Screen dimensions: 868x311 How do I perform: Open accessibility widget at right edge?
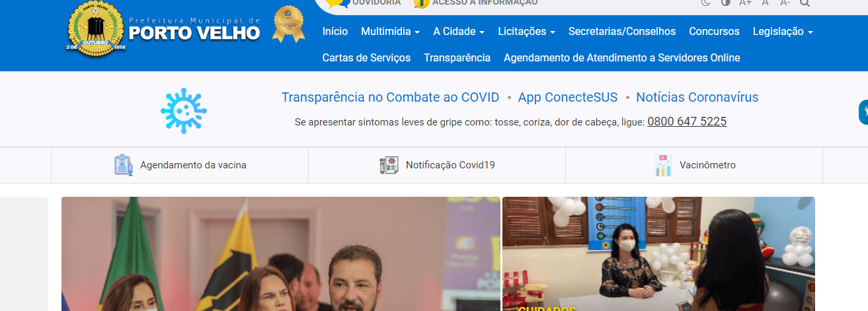point(863,112)
